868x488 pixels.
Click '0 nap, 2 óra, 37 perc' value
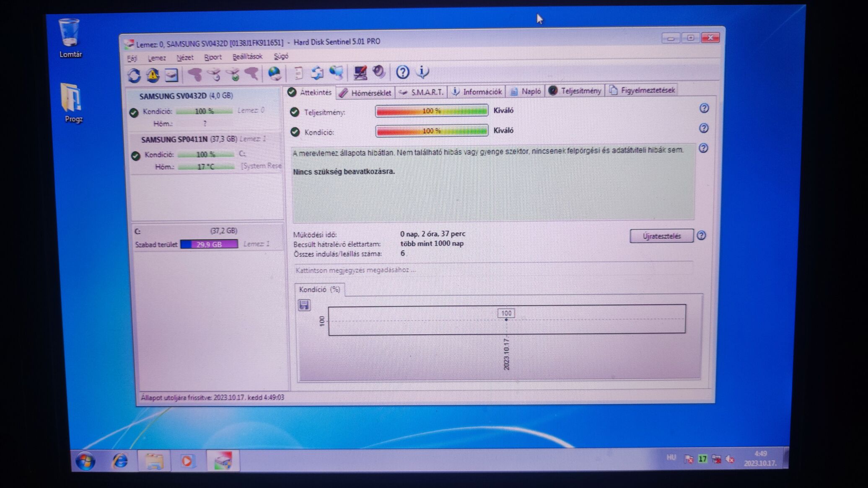pyautogui.click(x=433, y=234)
